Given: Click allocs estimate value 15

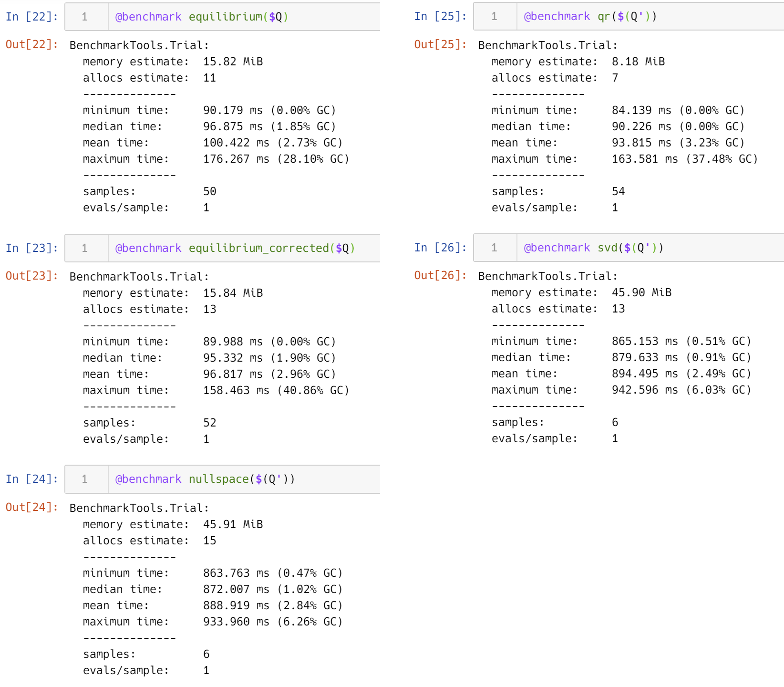Looking at the screenshot, I should [x=210, y=541].
